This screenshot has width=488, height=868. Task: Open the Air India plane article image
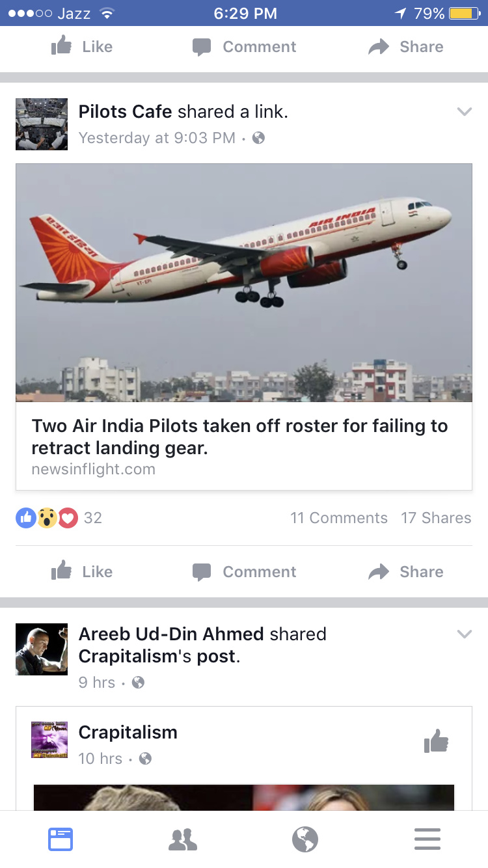coord(244,282)
